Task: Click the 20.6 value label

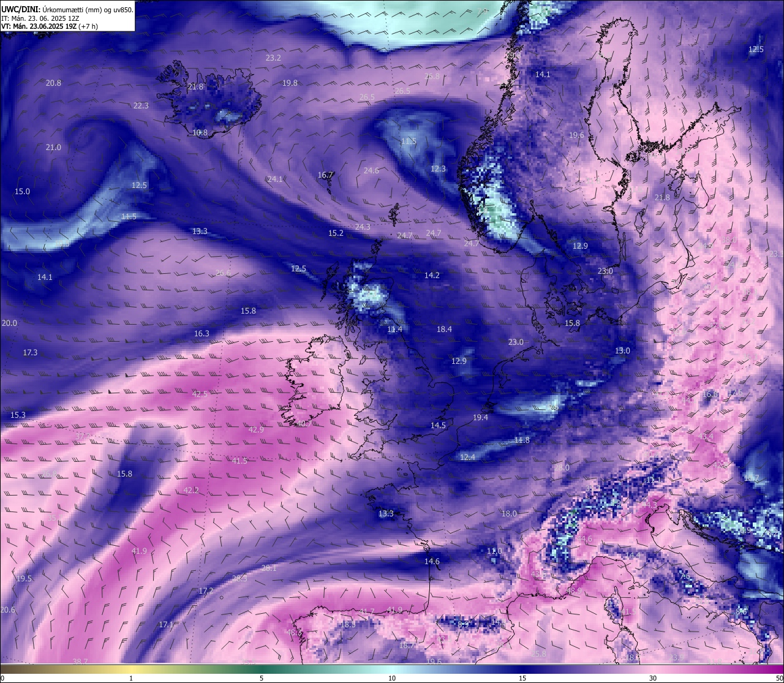Action: pyautogui.click(x=7, y=610)
